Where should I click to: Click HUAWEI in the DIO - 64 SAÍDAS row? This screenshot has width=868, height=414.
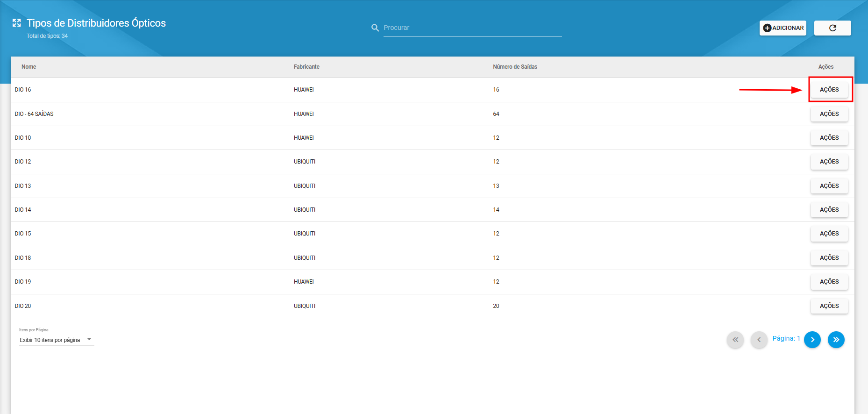[304, 114]
